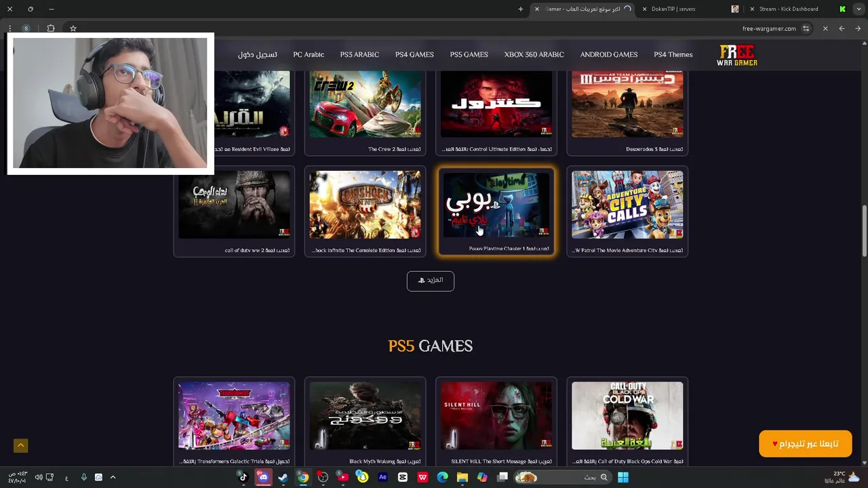Open Silent Hill The Short Message thumbnail
Viewport: 868px width, 488px height.
pos(496,415)
